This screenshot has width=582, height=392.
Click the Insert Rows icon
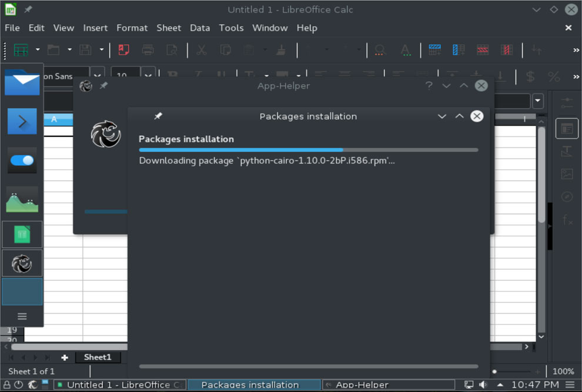(x=434, y=50)
